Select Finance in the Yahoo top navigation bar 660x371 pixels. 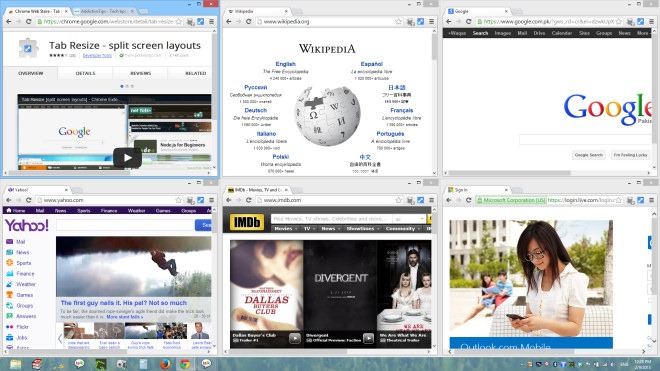[109, 211]
